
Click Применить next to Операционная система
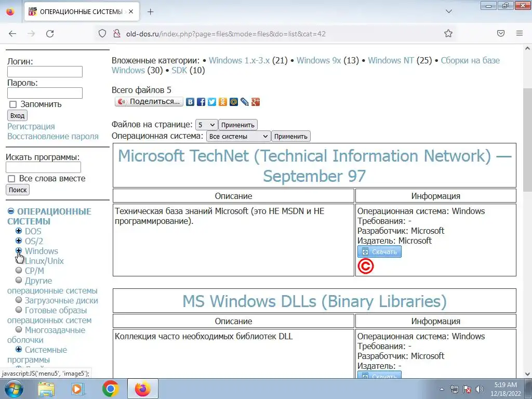tap(291, 137)
